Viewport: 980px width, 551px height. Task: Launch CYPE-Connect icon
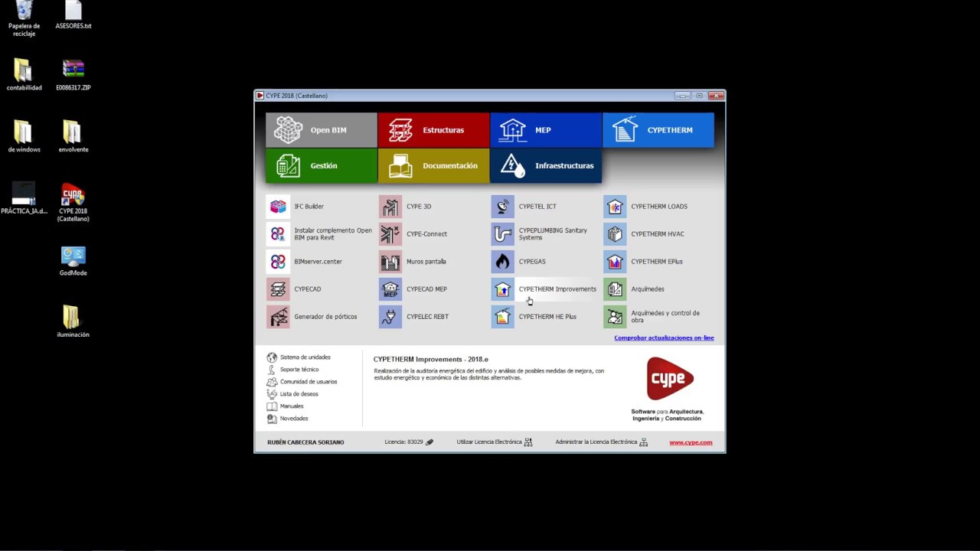point(390,234)
